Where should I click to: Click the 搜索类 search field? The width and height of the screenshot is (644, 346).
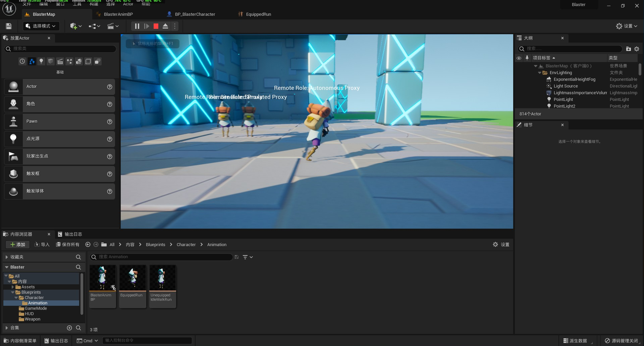[x=60, y=49]
